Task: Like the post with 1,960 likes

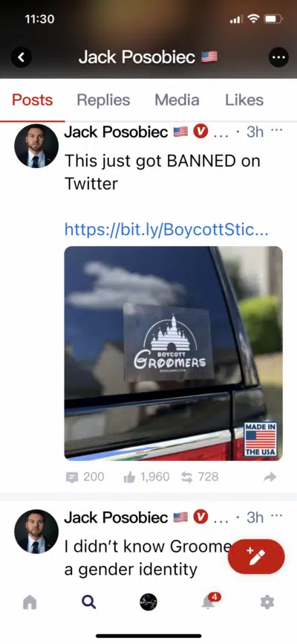Action: [130, 477]
